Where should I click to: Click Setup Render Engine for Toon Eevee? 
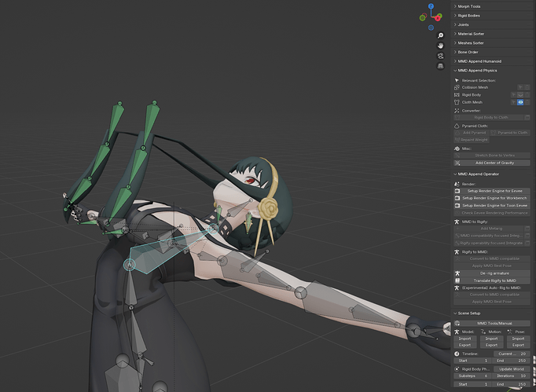point(492,205)
